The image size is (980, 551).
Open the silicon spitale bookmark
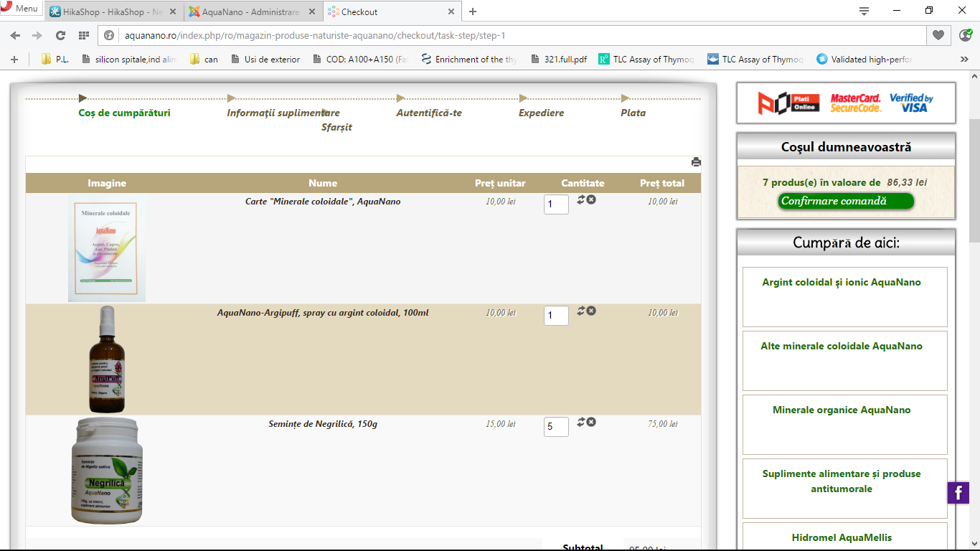129,60
